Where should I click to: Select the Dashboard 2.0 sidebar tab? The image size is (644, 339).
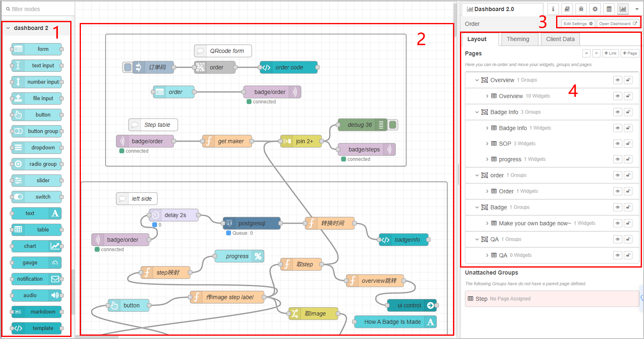tap(502, 9)
